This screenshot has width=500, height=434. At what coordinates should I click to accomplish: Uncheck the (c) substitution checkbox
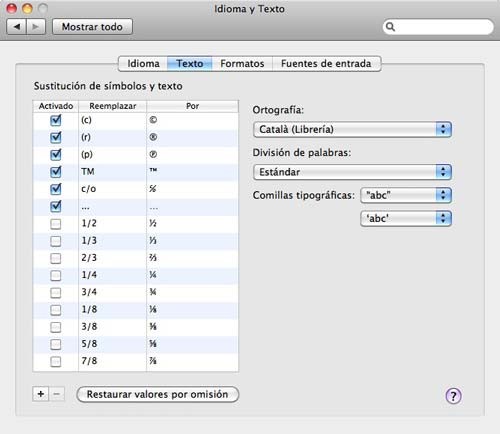(x=56, y=120)
